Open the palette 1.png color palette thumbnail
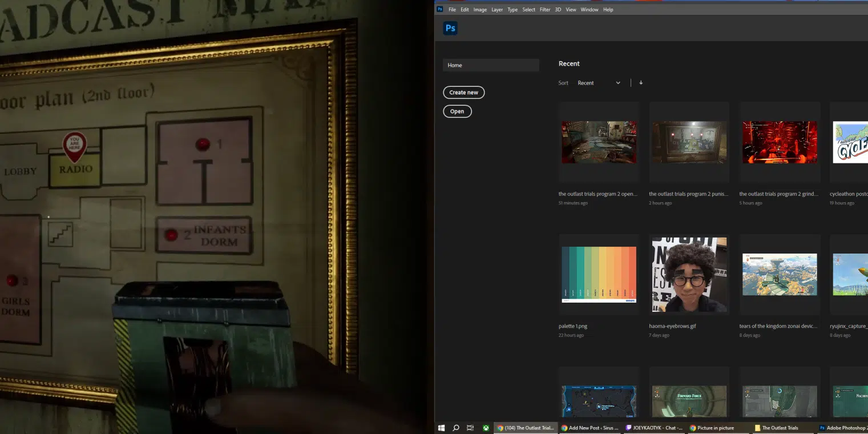This screenshot has width=868, height=434. pyautogui.click(x=599, y=275)
